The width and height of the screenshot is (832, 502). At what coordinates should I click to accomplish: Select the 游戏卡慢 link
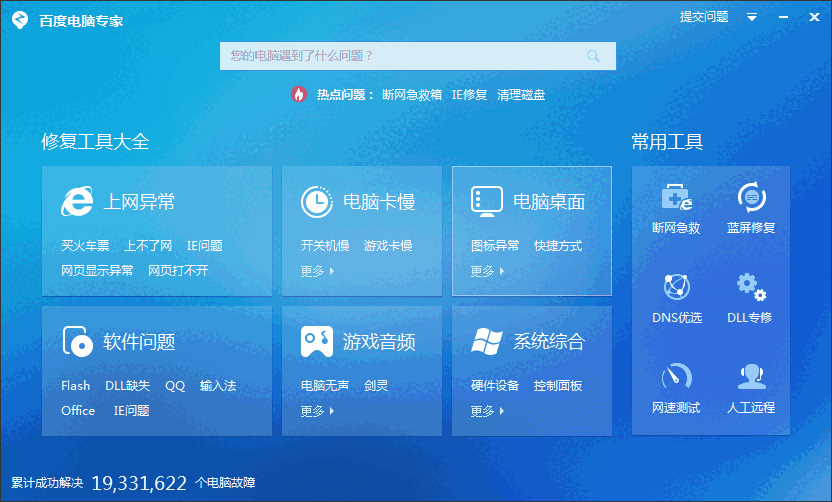388,246
